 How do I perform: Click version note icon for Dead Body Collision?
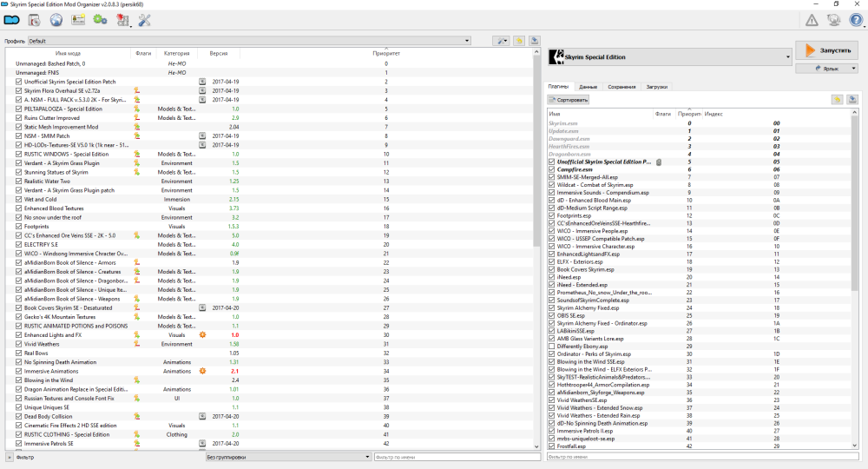202,416
